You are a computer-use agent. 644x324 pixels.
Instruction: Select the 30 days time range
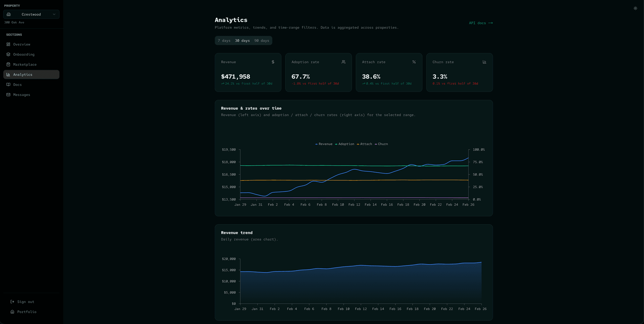tap(242, 41)
